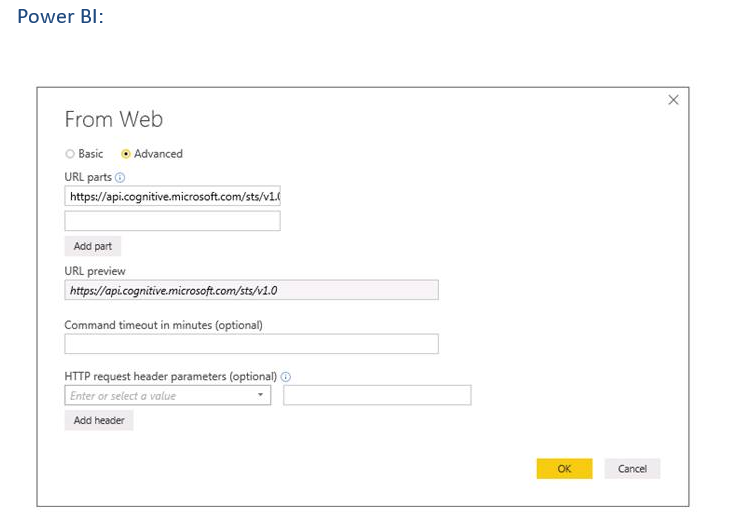The height and width of the screenshot is (528, 741).
Task: Confirm with the OK button
Action: [564, 468]
